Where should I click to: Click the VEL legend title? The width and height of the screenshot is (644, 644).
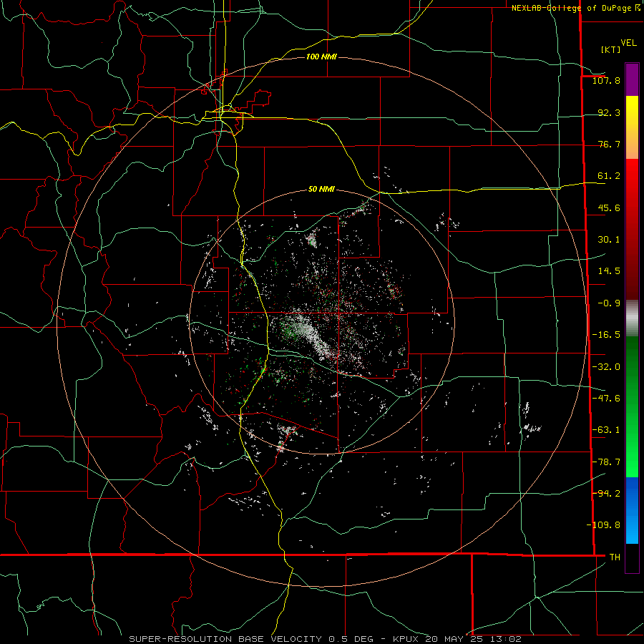click(x=628, y=43)
